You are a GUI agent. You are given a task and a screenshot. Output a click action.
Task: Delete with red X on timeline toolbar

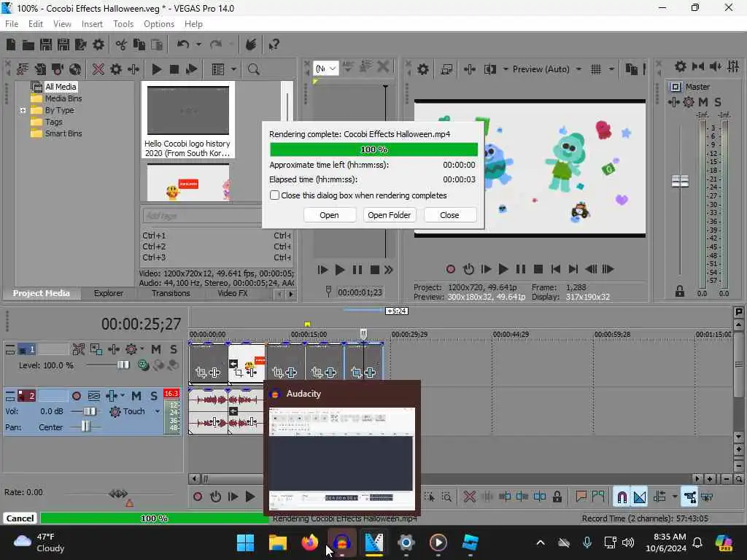pyautogui.click(x=469, y=497)
